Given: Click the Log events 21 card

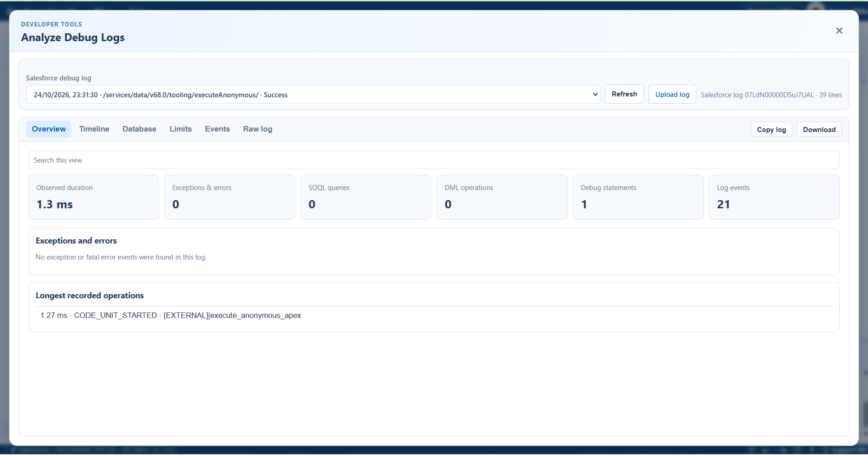Looking at the screenshot, I should (x=774, y=197).
